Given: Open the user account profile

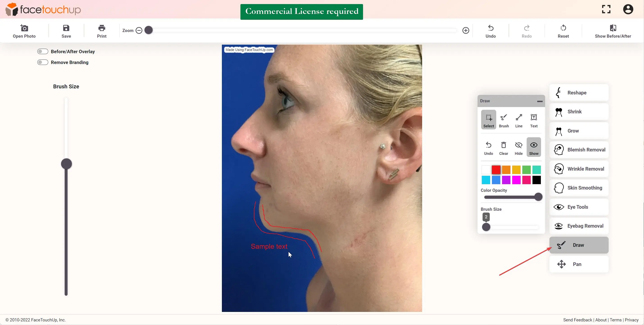Looking at the screenshot, I should [x=628, y=9].
